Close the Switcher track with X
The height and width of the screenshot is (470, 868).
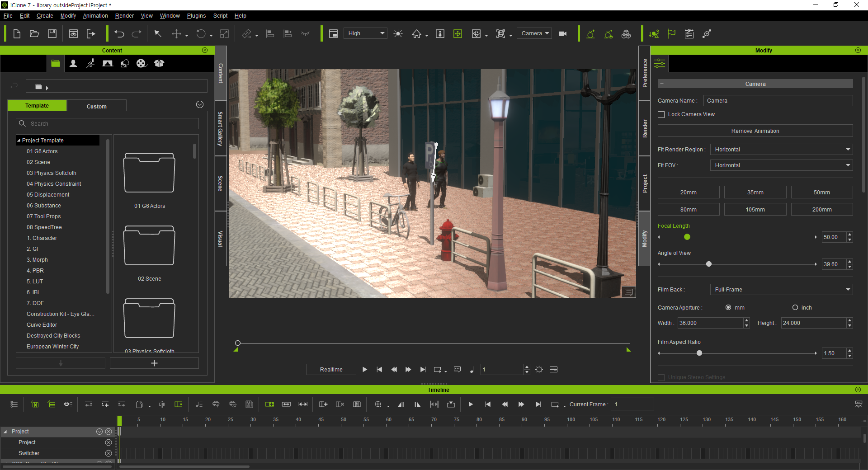tap(108, 453)
